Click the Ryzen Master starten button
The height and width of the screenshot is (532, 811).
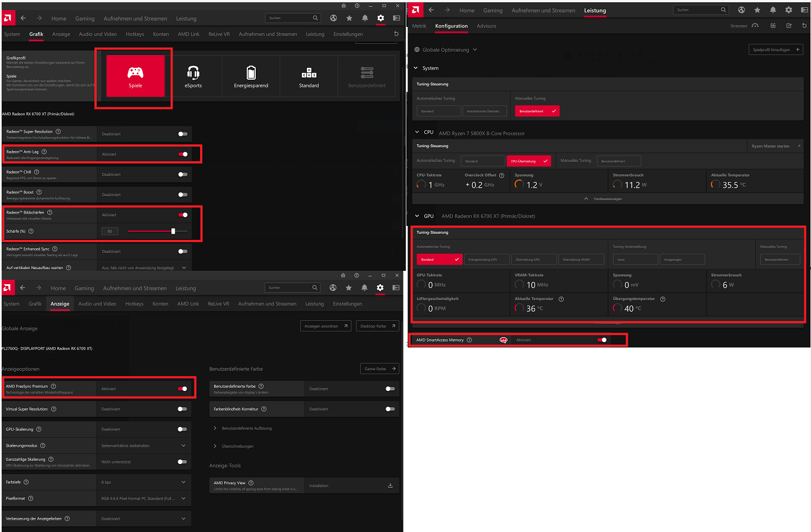776,146
